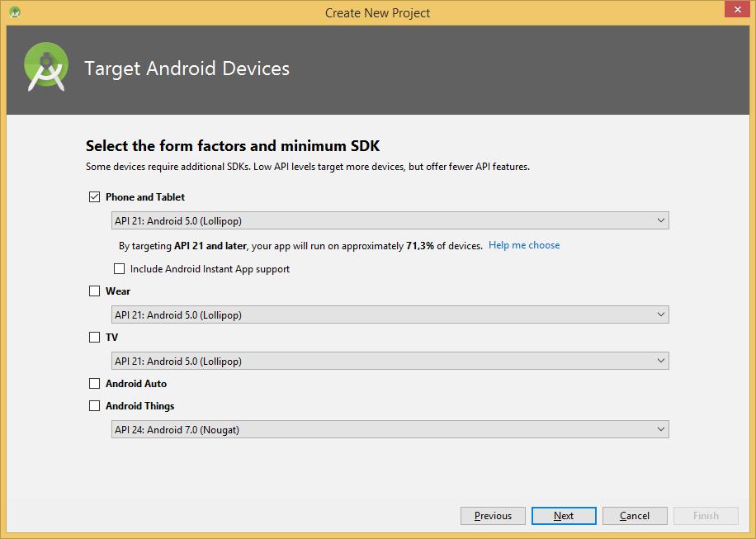
Task: Click the 'Some devices require additional SDKs' description
Action: (x=308, y=167)
